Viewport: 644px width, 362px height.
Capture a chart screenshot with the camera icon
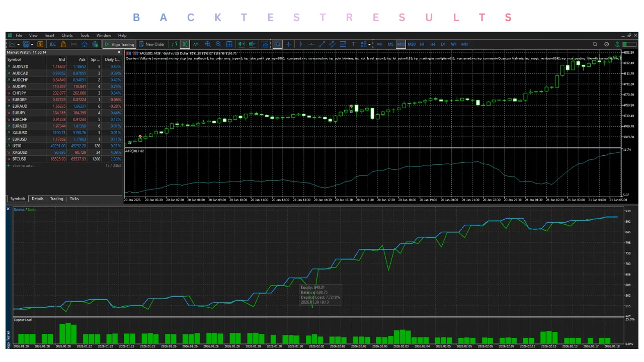pyautogui.click(x=266, y=44)
